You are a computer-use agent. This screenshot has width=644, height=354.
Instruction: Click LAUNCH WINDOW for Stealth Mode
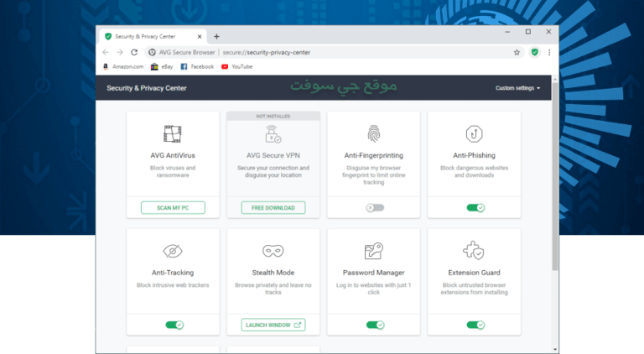273,325
